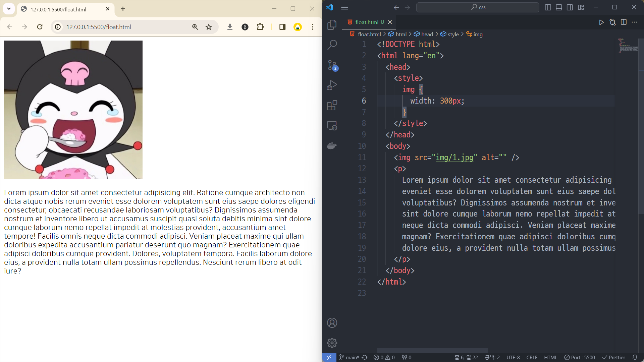Expand Chrome tab search dropdown arrow
Viewport: 644px width, 362px height.
pyautogui.click(x=9, y=9)
